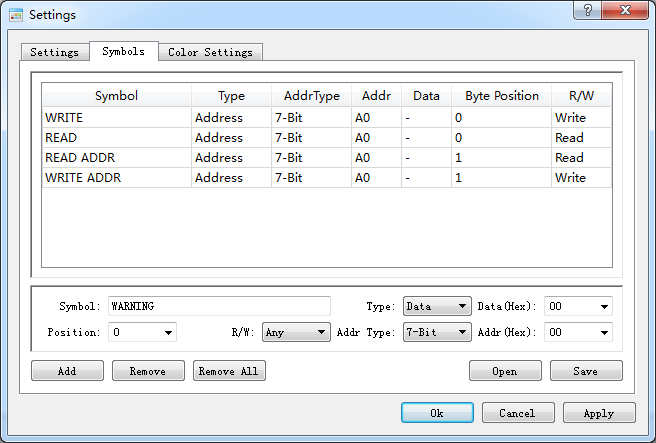Open the Position dropdown
Image resolution: width=656 pixels, height=443 pixels.
tap(142, 332)
